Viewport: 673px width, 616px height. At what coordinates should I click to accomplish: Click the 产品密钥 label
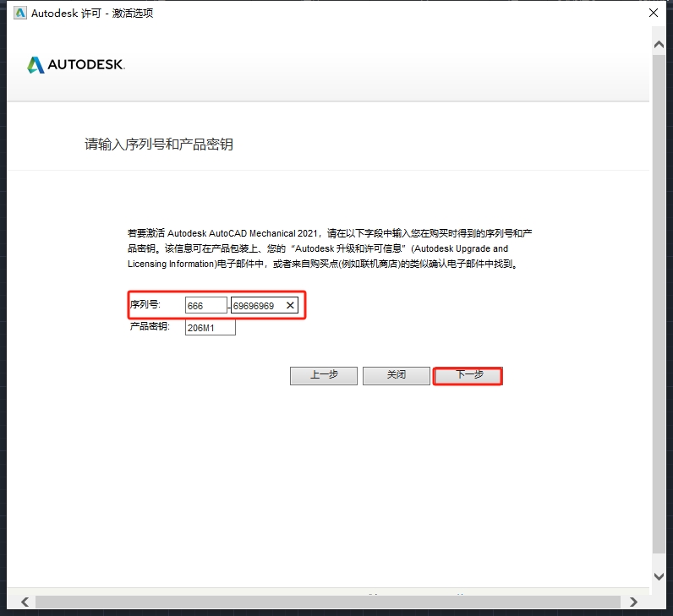coord(150,326)
